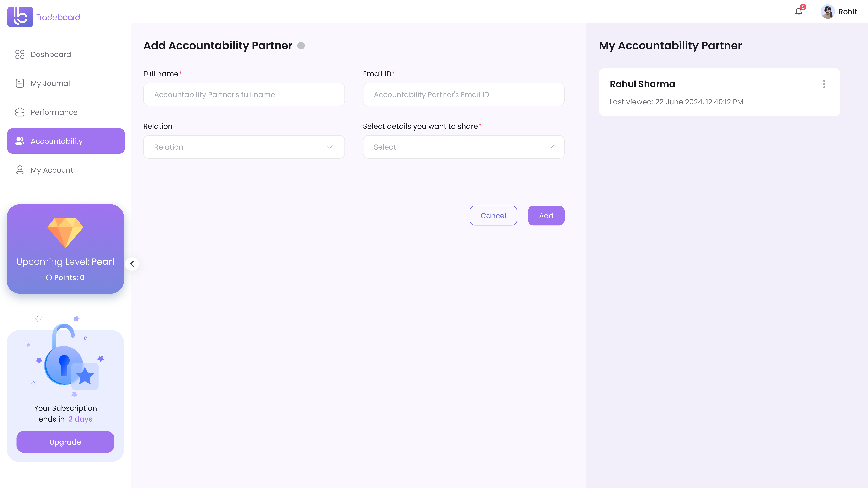Open the Relation dropdown

(244, 147)
